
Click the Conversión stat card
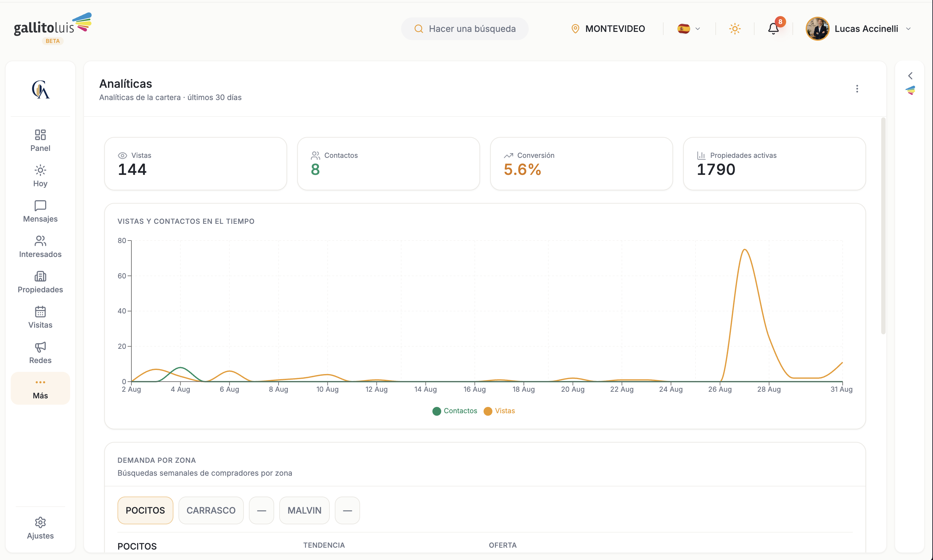tap(581, 164)
